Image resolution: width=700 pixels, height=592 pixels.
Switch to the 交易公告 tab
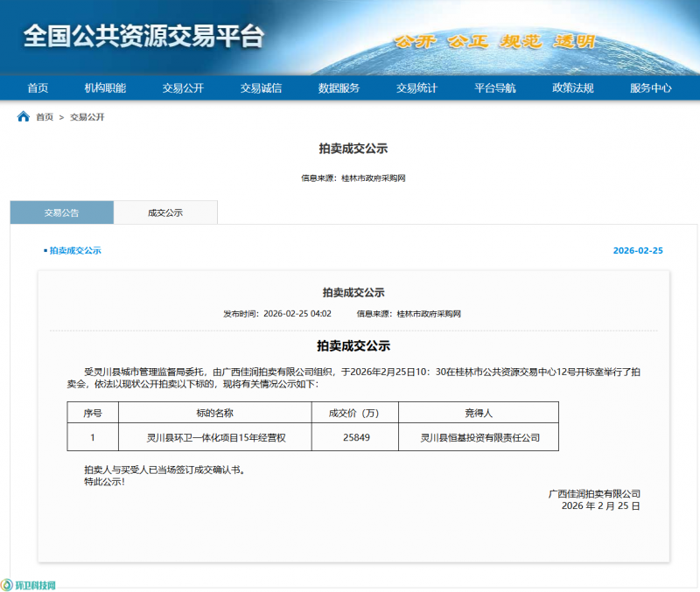coord(62,212)
